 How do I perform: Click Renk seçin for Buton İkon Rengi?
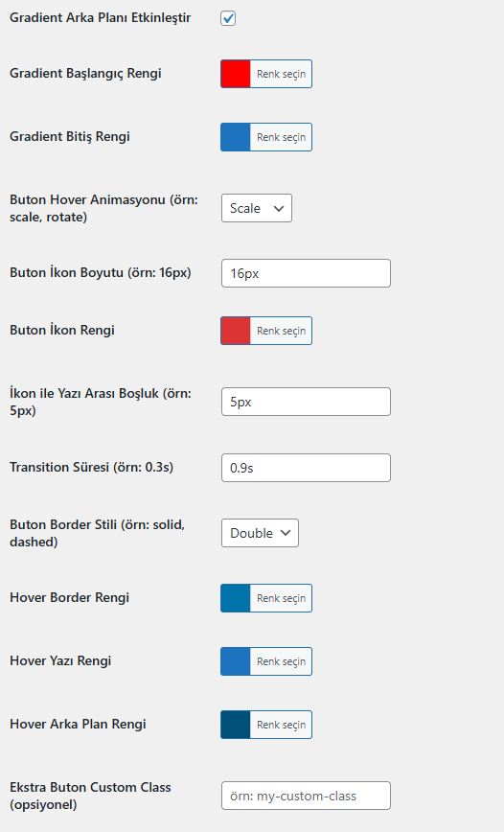coord(281,331)
